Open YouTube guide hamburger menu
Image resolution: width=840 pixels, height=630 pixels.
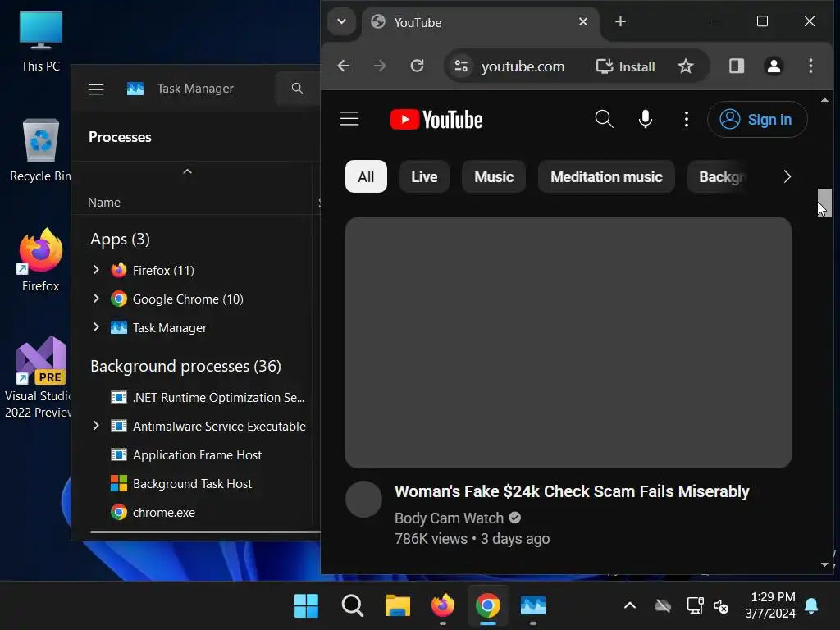coord(349,119)
